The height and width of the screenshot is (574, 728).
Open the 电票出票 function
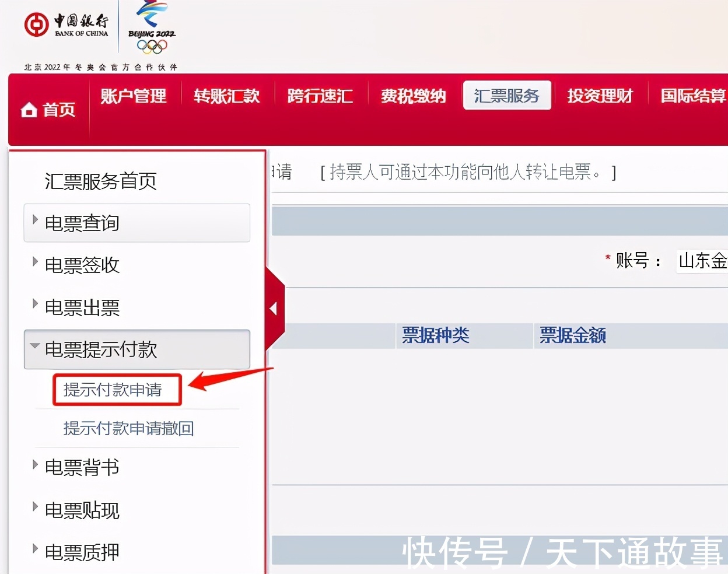point(81,307)
